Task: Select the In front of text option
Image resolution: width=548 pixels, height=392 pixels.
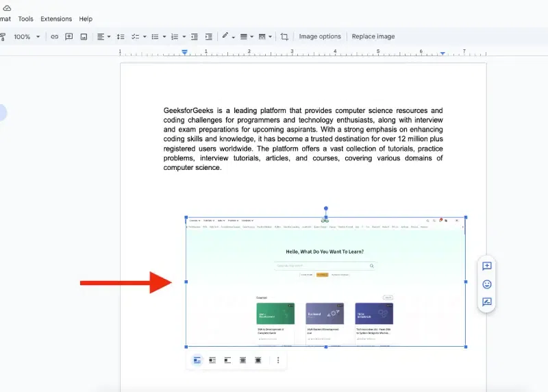Action: (258, 360)
